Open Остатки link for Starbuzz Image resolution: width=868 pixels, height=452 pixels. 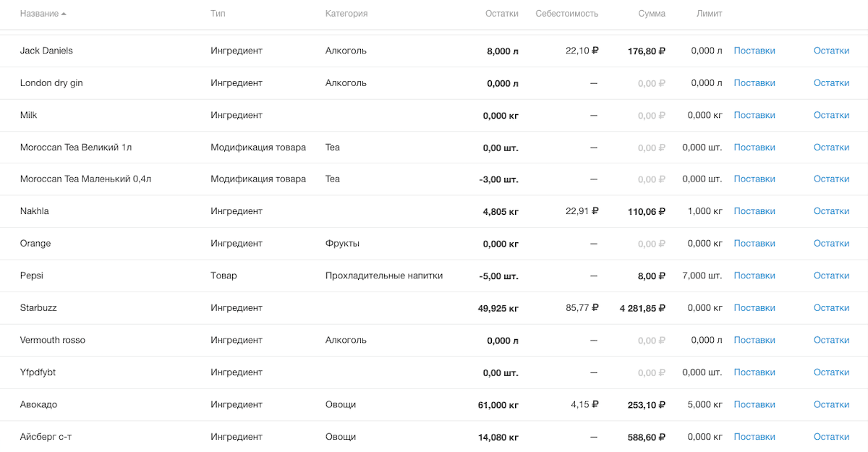831,308
